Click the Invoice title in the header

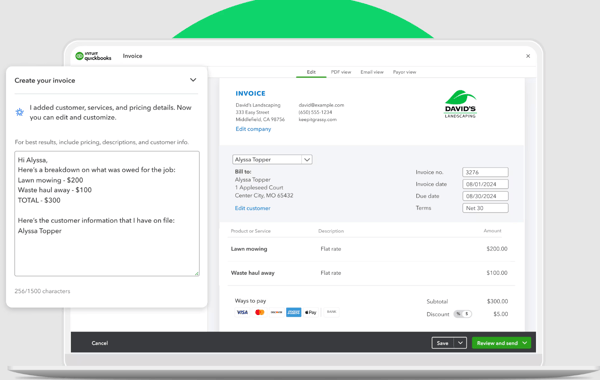coord(132,56)
